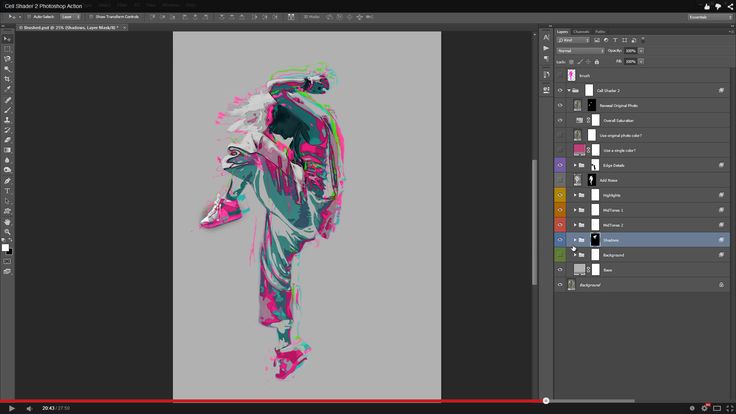Select the Rectangular Marquee tool
This screenshot has width=736, height=414.
click(8, 49)
